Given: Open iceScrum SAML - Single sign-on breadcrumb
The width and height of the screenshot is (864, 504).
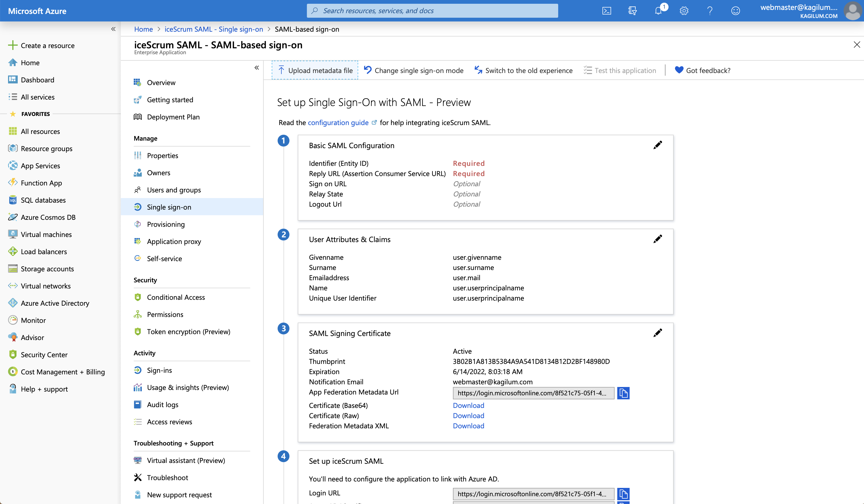Looking at the screenshot, I should tap(214, 29).
